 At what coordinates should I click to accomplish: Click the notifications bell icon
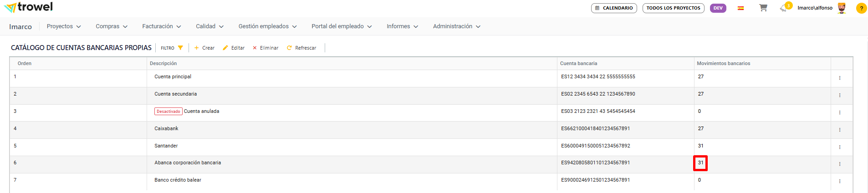click(783, 8)
